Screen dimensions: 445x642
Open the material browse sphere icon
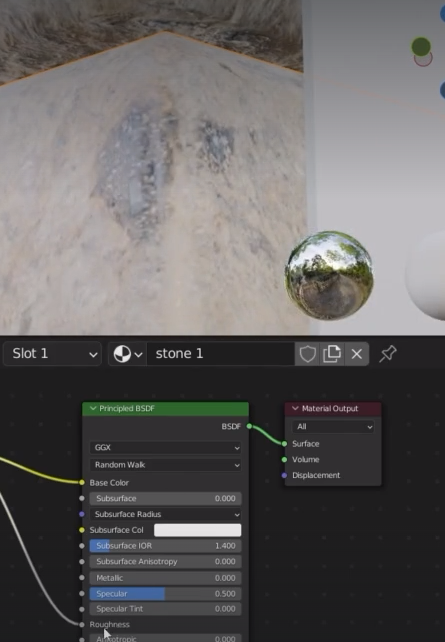point(127,354)
